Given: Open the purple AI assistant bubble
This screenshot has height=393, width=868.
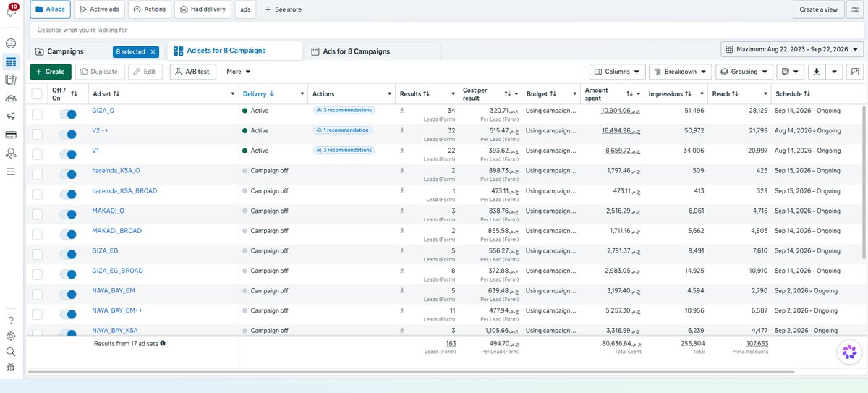Looking at the screenshot, I should pos(848,352).
